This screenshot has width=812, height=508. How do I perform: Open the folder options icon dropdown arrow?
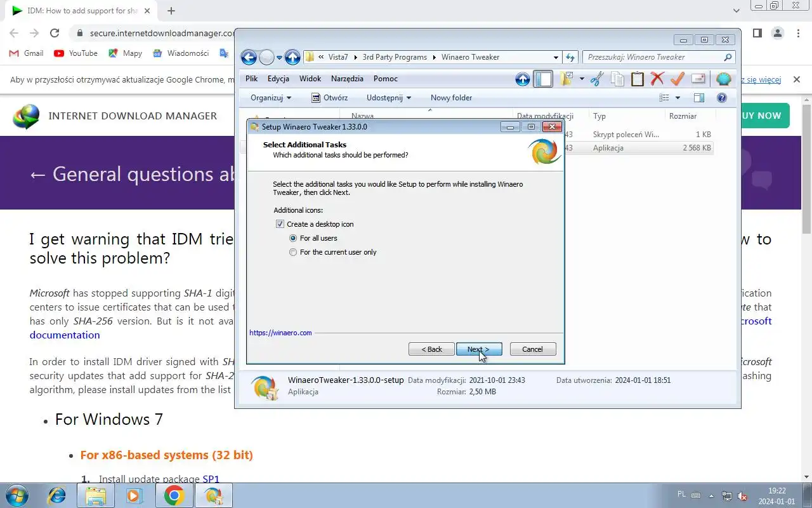click(x=582, y=79)
